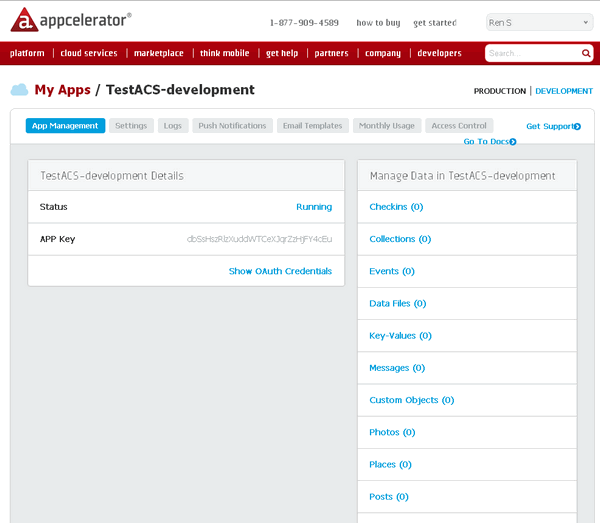Open Posts (0)
This screenshot has height=523, width=600.
tap(389, 497)
